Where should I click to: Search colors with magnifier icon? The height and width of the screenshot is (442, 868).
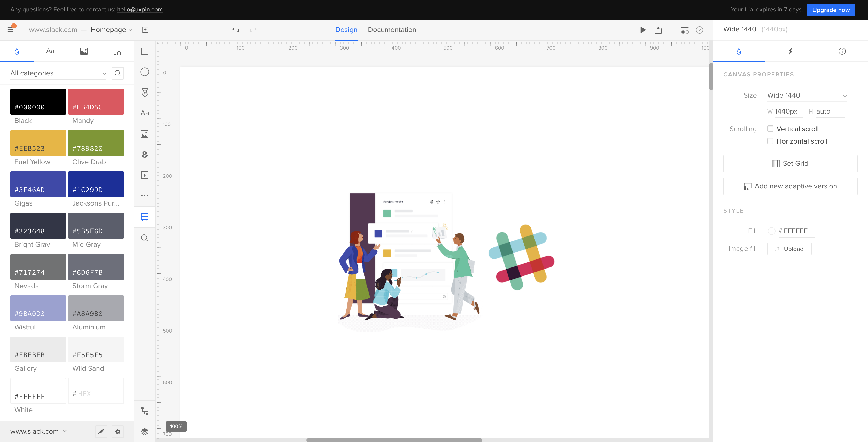(x=118, y=73)
